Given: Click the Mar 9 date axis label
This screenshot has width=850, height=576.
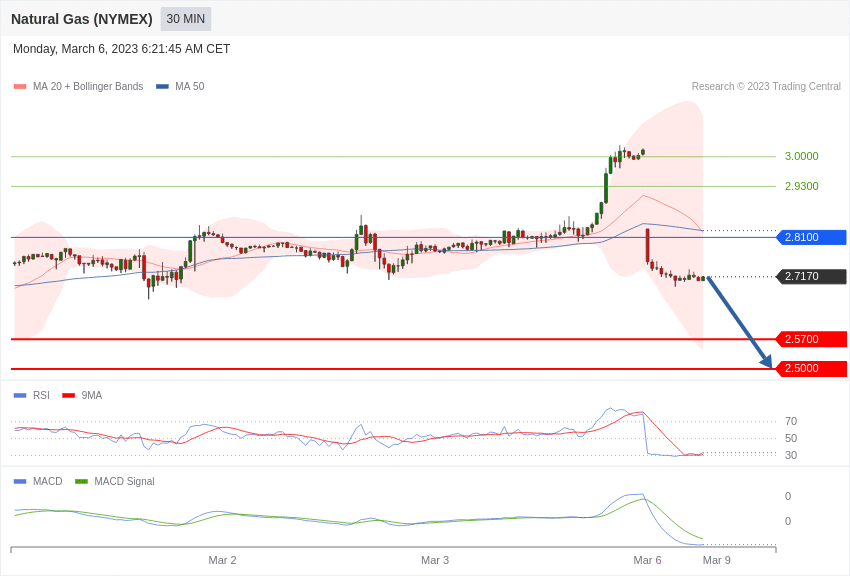Looking at the screenshot, I should [x=717, y=560].
